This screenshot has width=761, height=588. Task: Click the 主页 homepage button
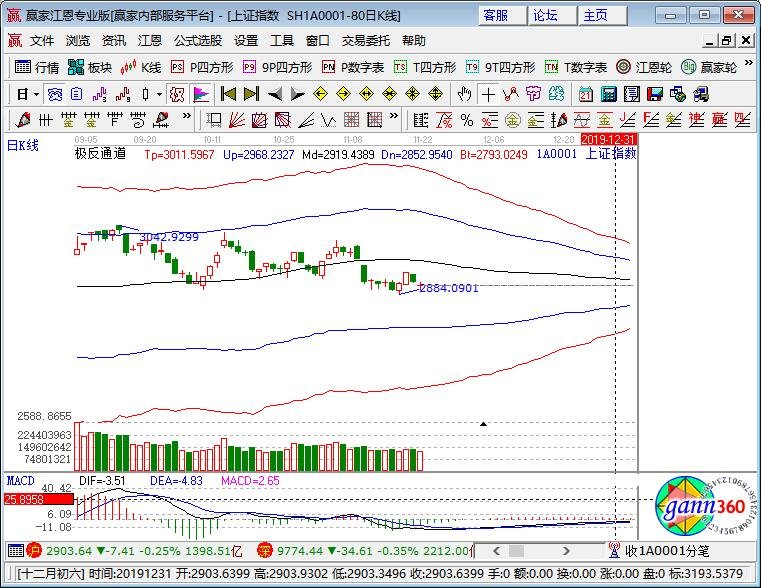[x=602, y=16]
